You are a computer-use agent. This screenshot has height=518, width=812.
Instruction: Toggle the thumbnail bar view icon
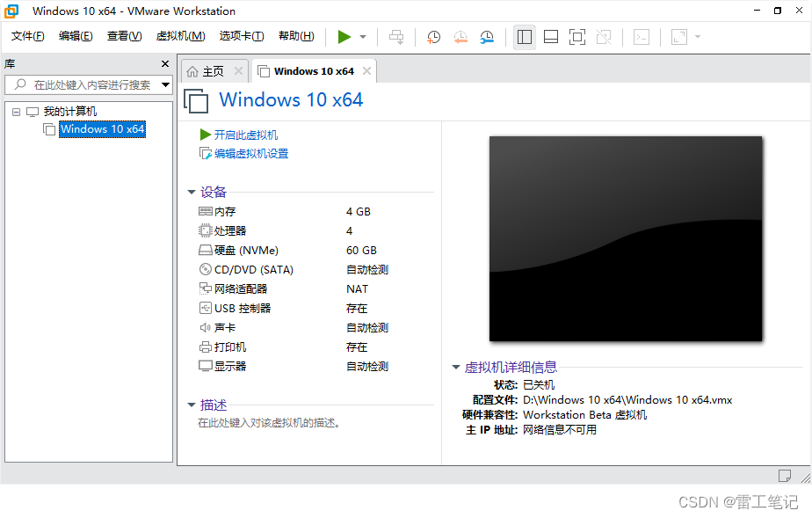[x=551, y=37]
